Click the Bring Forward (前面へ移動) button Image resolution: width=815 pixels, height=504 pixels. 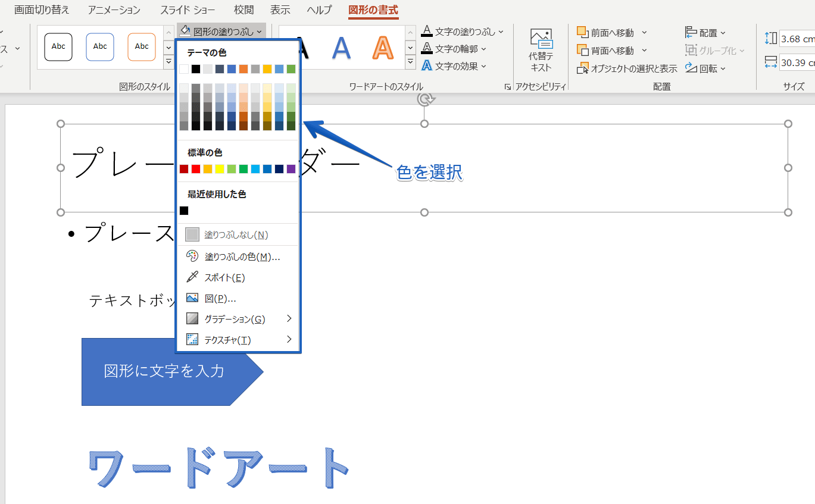pos(605,33)
